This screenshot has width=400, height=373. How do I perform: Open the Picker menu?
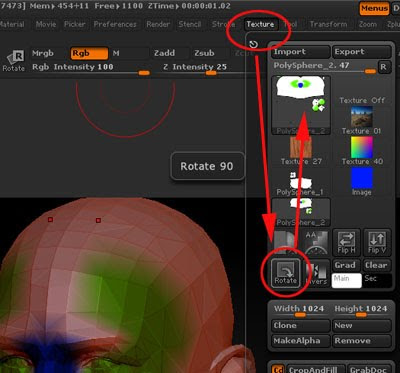coord(75,24)
